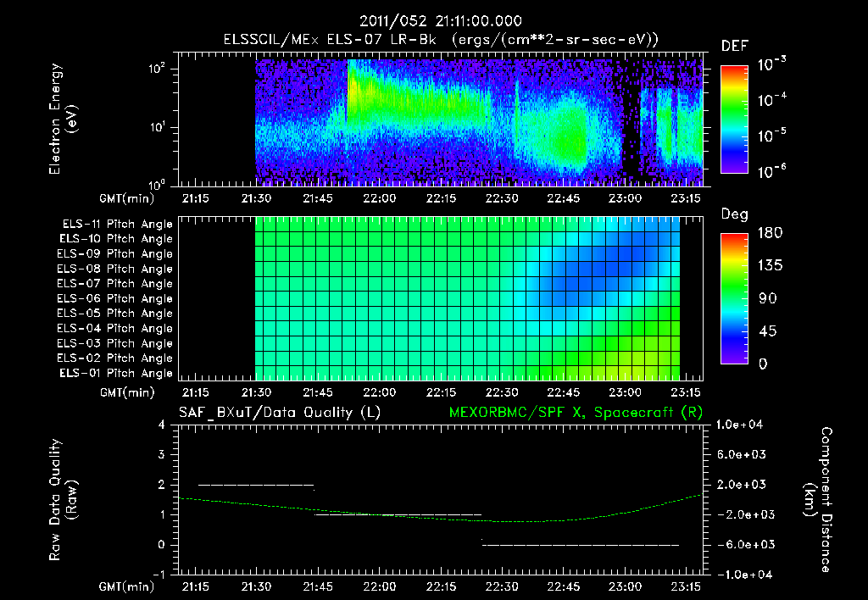
Task: Click the Deg label above pitch color bar
Action: click(x=734, y=214)
